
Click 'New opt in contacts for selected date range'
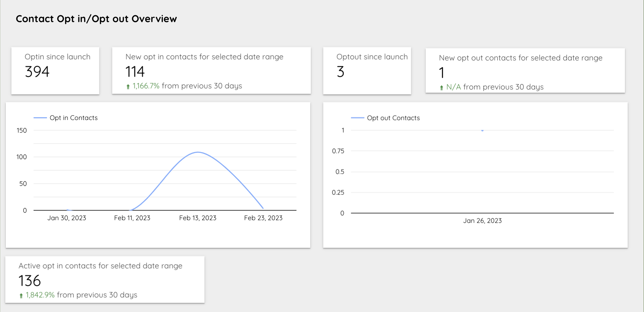coord(204,57)
